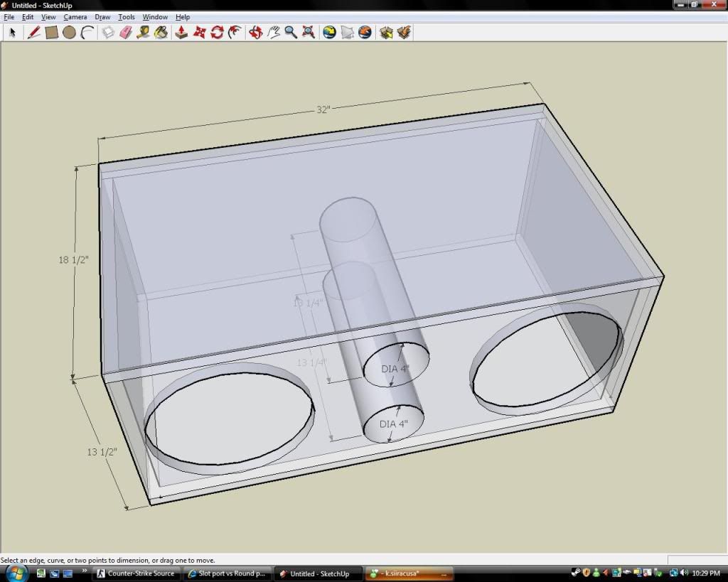Pick the Tape Measure tool
This screenshot has width=728, height=582.
point(144,32)
